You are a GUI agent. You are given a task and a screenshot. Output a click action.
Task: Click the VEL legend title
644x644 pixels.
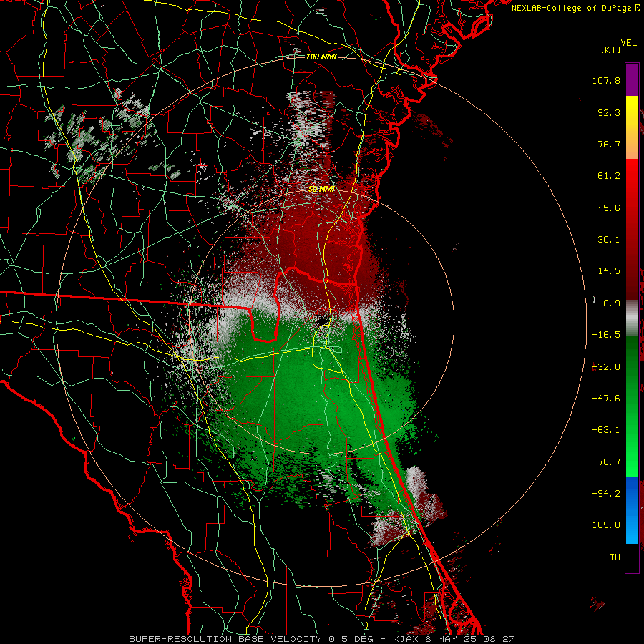click(x=628, y=43)
